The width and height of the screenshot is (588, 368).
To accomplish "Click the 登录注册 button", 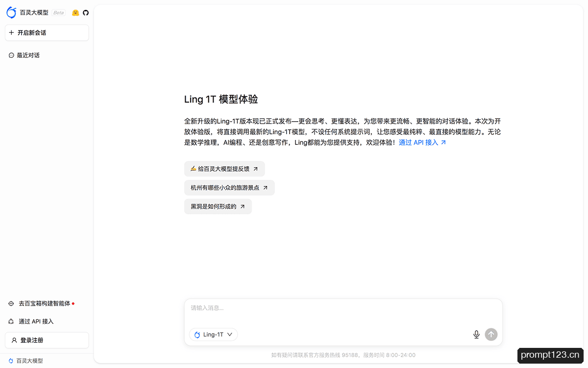I will [x=47, y=340].
